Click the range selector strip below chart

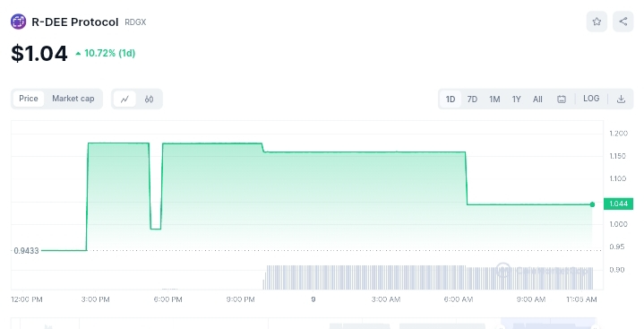click(x=304, y=324)
